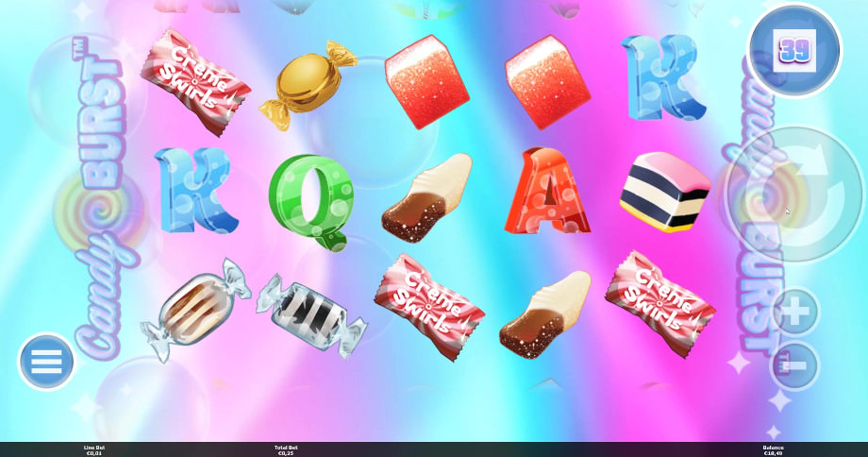This screenshot has width=868, height=457.
Task: Open the 39 counter button
Action: [794, 50]
